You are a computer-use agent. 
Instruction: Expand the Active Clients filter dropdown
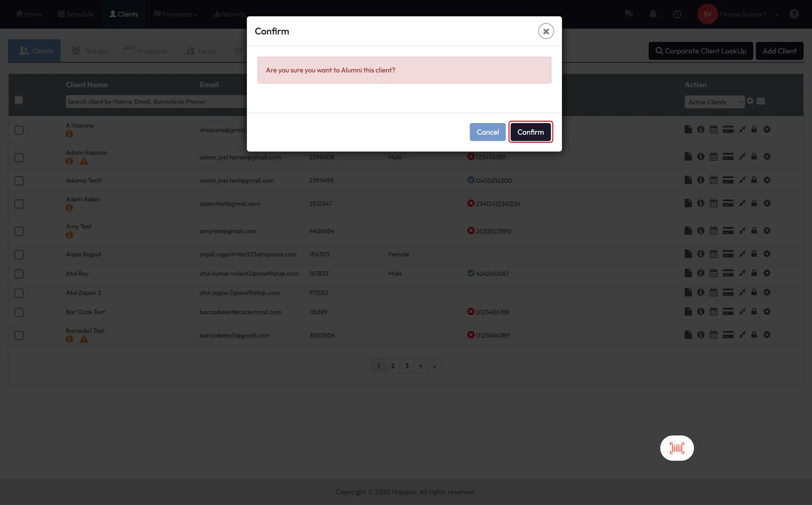tap(714, 102)
